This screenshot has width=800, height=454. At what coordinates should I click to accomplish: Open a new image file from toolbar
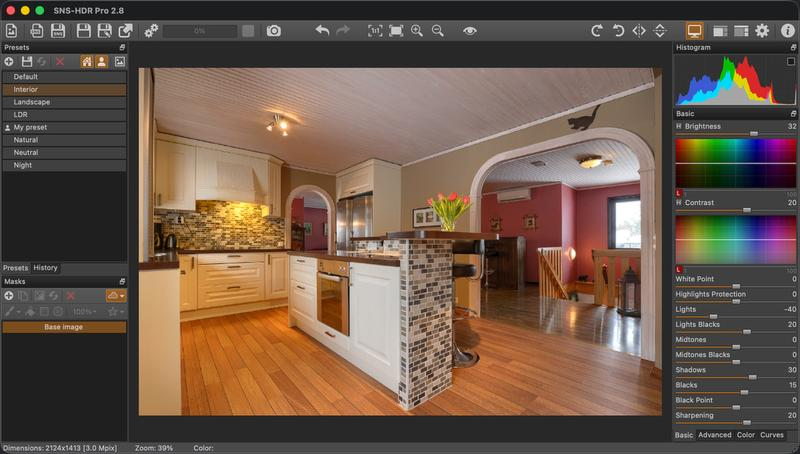[11, 31]
